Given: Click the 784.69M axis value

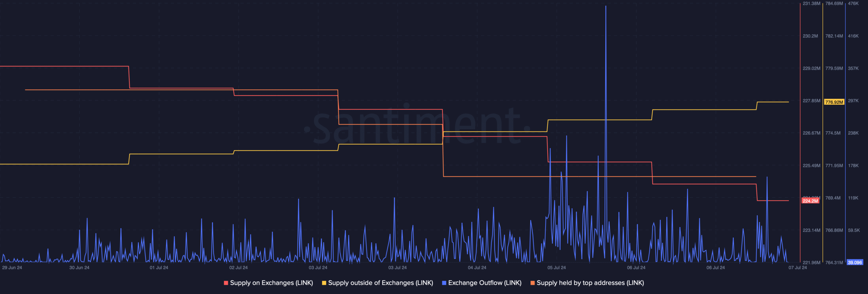Looking at the screenshot, I should [x=834, y=3].
